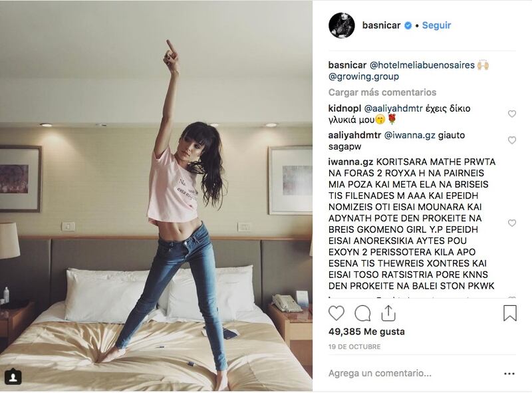Open the comment speech bubble icon
This screenshot has width=532, height=393.
[362, 313]
